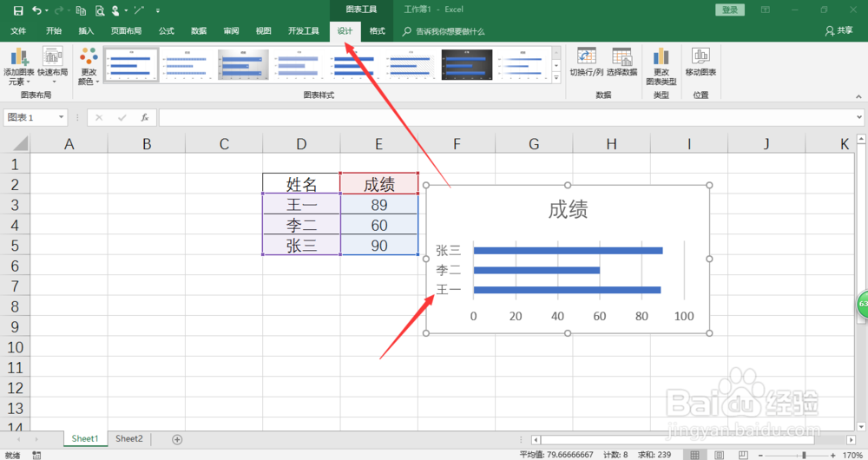Select the first chart style thumbnail
This screenshot has height=460, width=868.
tap(131, 65)
